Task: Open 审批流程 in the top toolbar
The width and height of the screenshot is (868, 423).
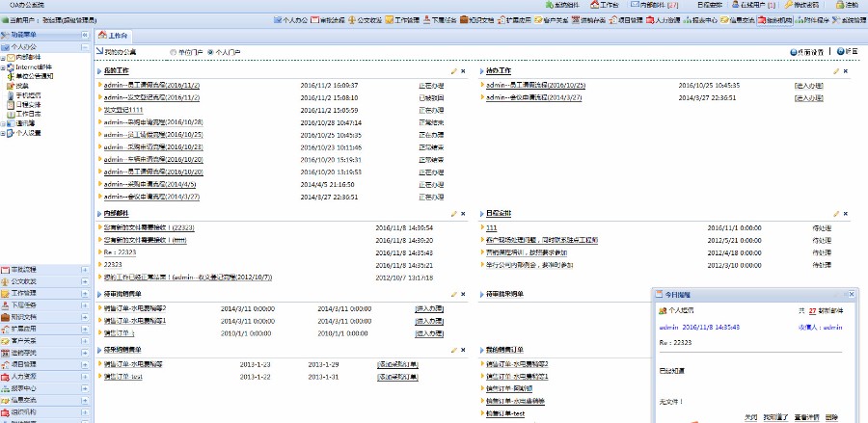Action: [x=328, y=20]
